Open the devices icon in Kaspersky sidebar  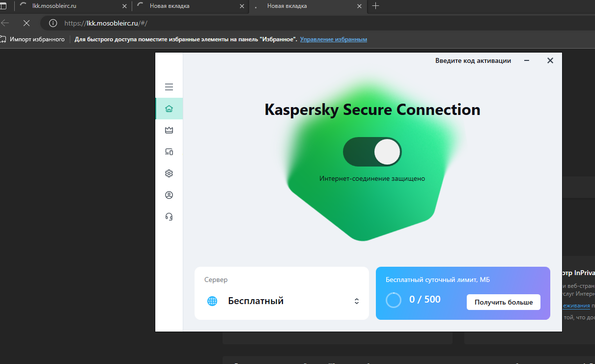tap(169, 152)
